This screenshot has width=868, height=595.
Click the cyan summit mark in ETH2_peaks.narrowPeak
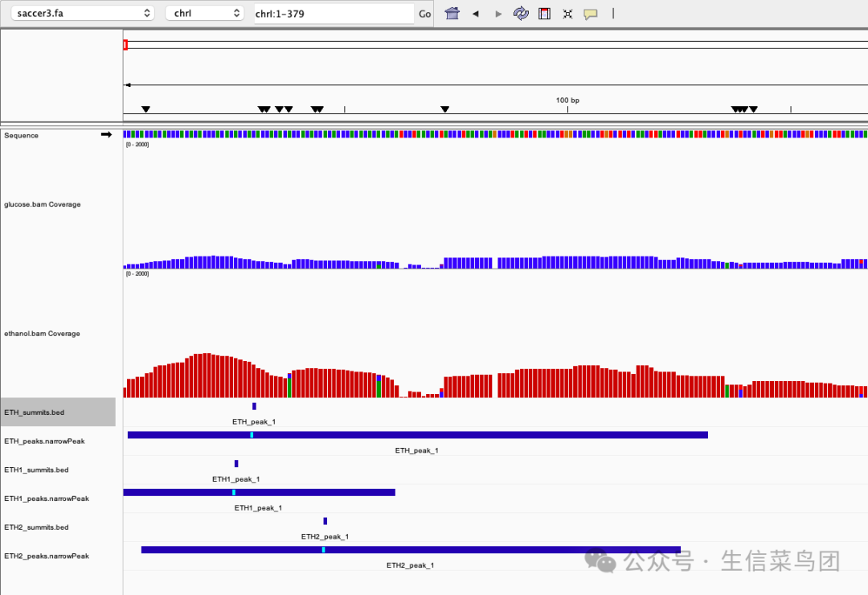click(323, 550)
